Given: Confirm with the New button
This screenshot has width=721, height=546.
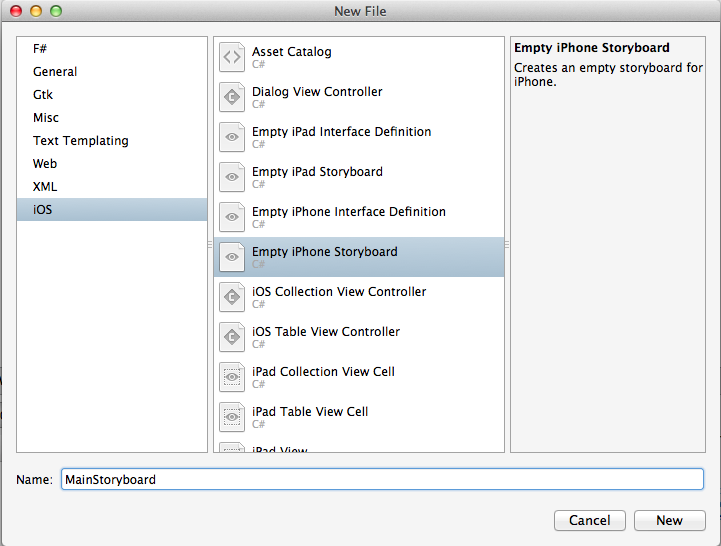Looking at the screenshot, I should 669,520.
